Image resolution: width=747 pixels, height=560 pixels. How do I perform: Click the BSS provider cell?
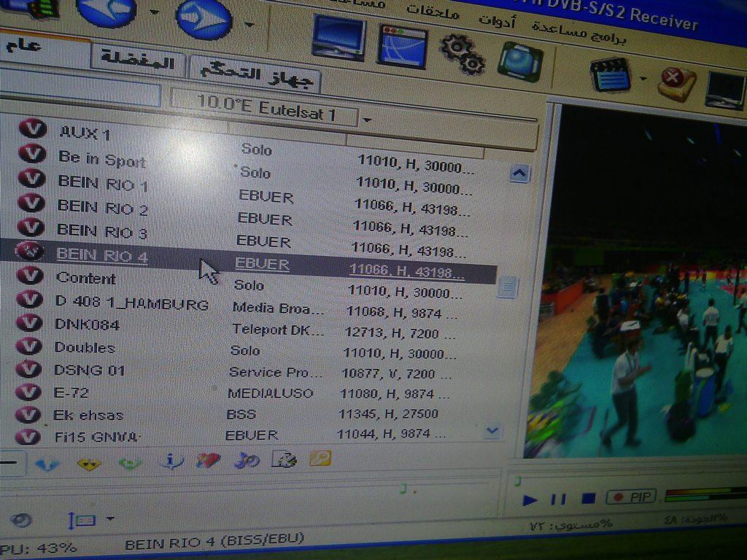241,414
